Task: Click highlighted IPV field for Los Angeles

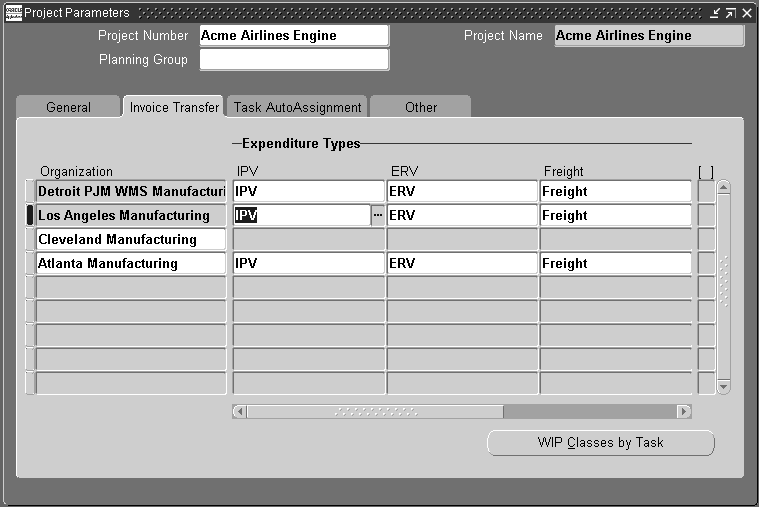Action: (302, 215)
